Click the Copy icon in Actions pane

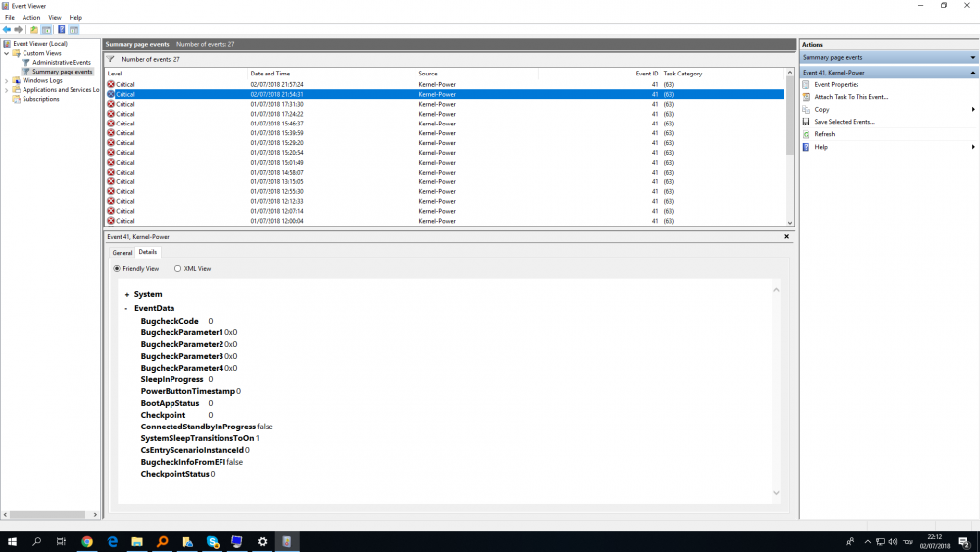(807, 110)
